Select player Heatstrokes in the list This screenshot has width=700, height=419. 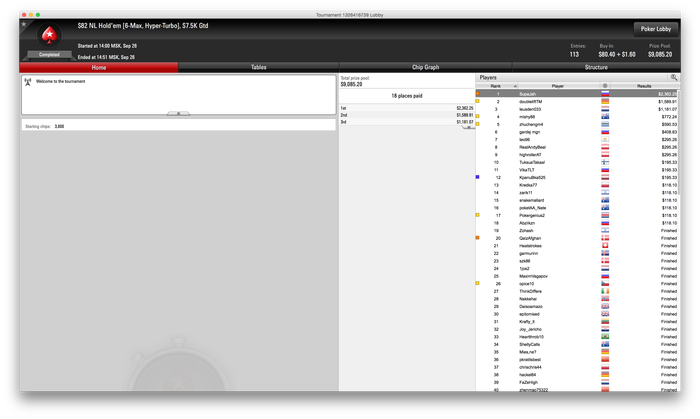pyautogui.click(x=530, y=246)
